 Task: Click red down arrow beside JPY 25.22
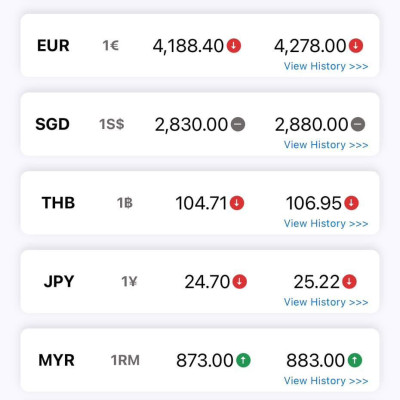pos(349,282)
